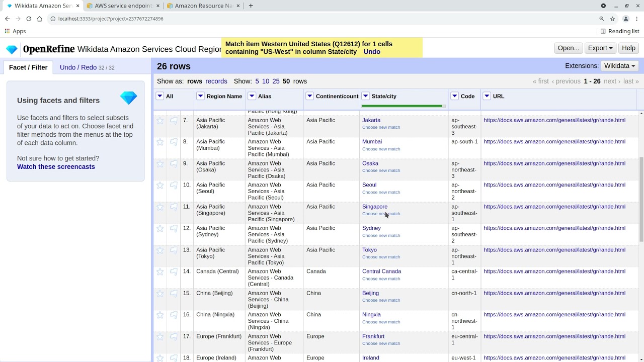Viewport: 644px width, 362px height.
Task: Open Chrome profile avatar
Action: click(625, 19)
